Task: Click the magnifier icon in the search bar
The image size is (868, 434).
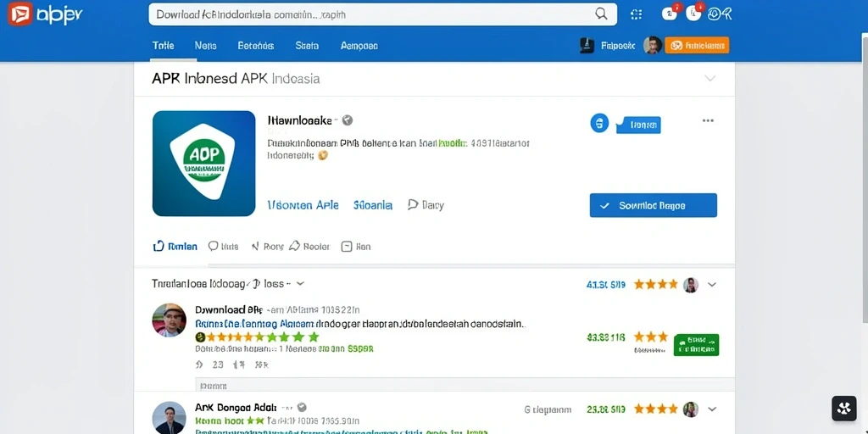Action: [x=601, y=14]
